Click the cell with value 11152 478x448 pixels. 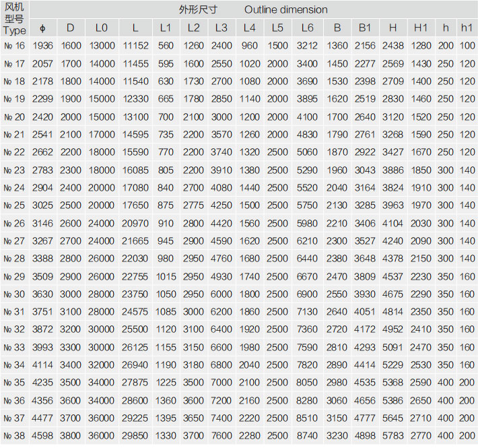pos(136,46)
